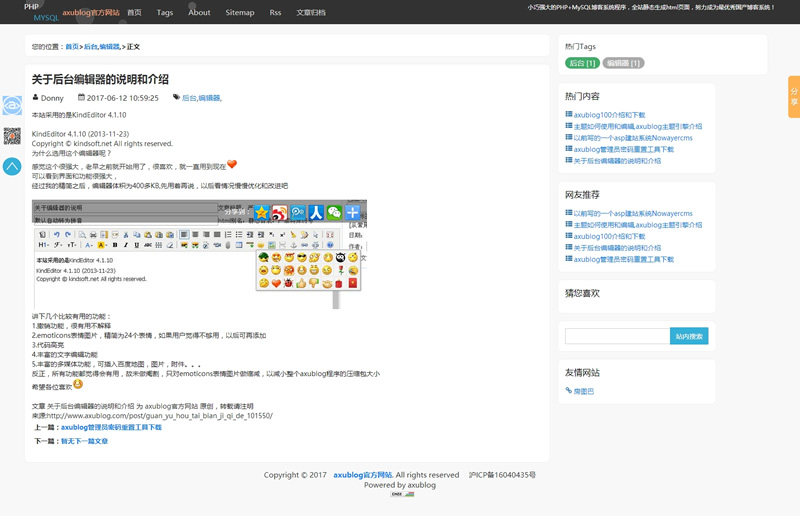Screen dimensions: 800x516
Task: Click axublog官方网站 link in the footer
Action: tap(363, 475)
